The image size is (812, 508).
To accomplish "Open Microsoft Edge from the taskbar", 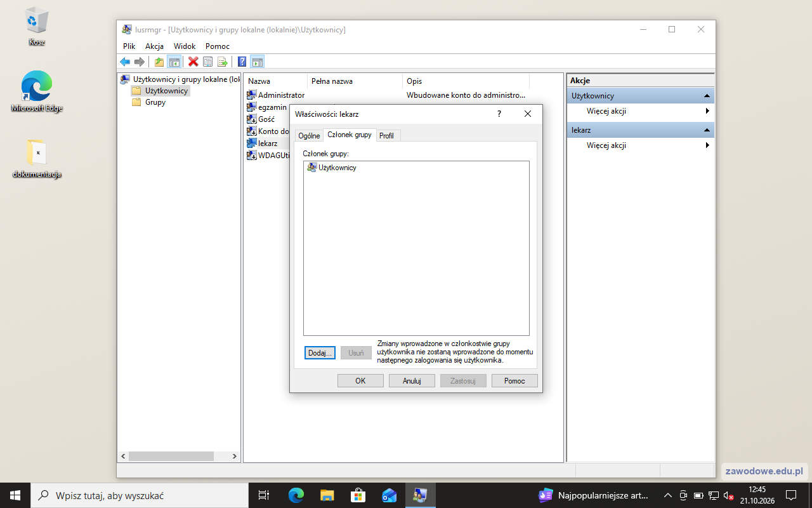I will click(x=296, y=495).
